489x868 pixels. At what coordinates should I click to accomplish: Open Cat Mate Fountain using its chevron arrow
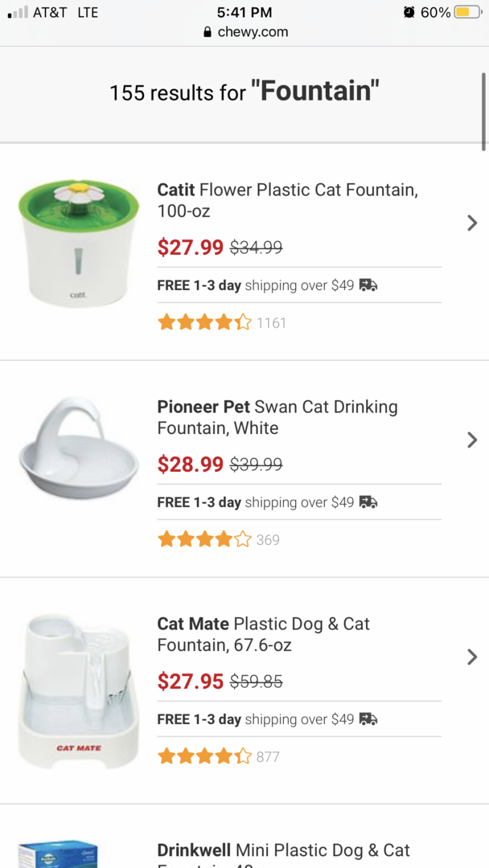coord(472,657)
